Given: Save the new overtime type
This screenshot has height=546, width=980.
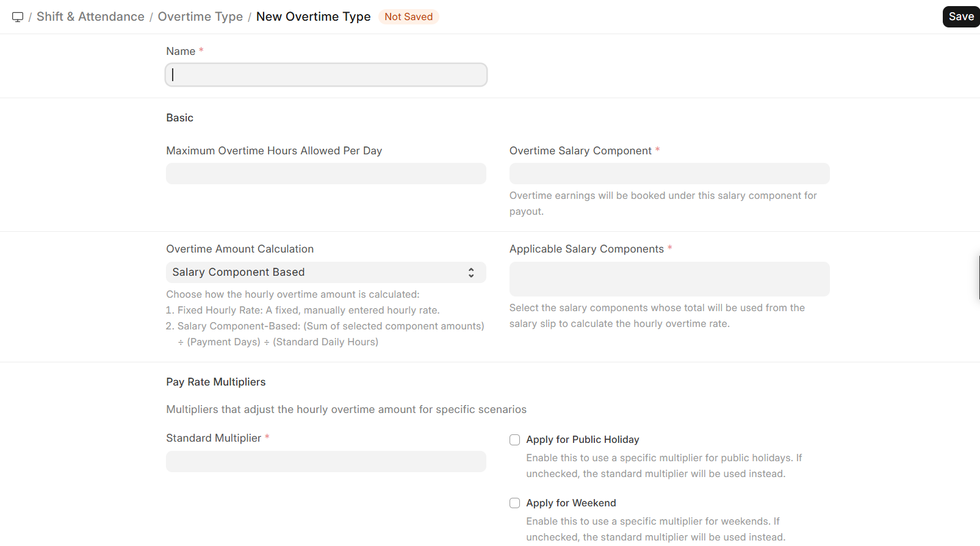Looking at the screenshot, I should pos(960,17).
